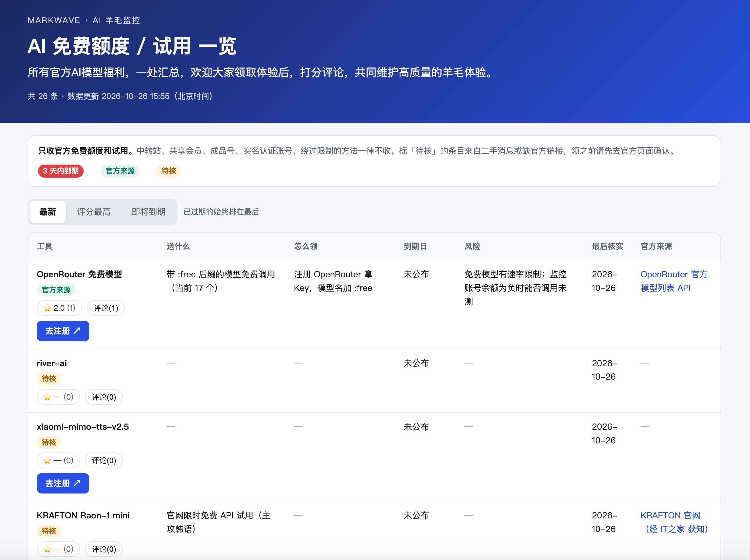Open the OpenRouter 官方模型列表 API link
This screenshot has width=750, height=560.
(674, 281)
